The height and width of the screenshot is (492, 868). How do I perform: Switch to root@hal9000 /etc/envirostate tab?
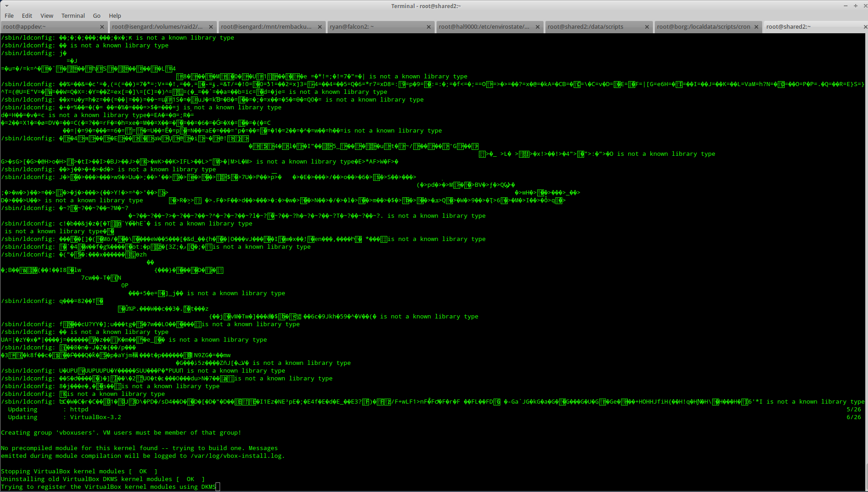(484, 27)
